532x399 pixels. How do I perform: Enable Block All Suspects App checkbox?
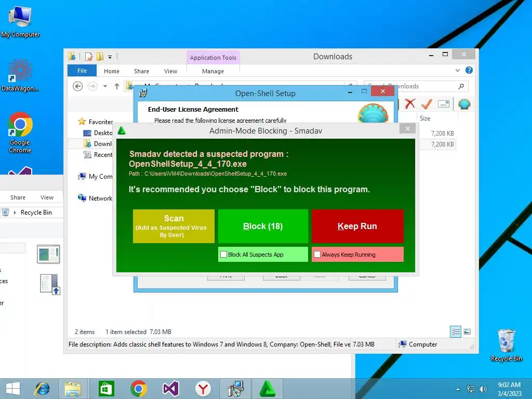[x=223, y=255]
